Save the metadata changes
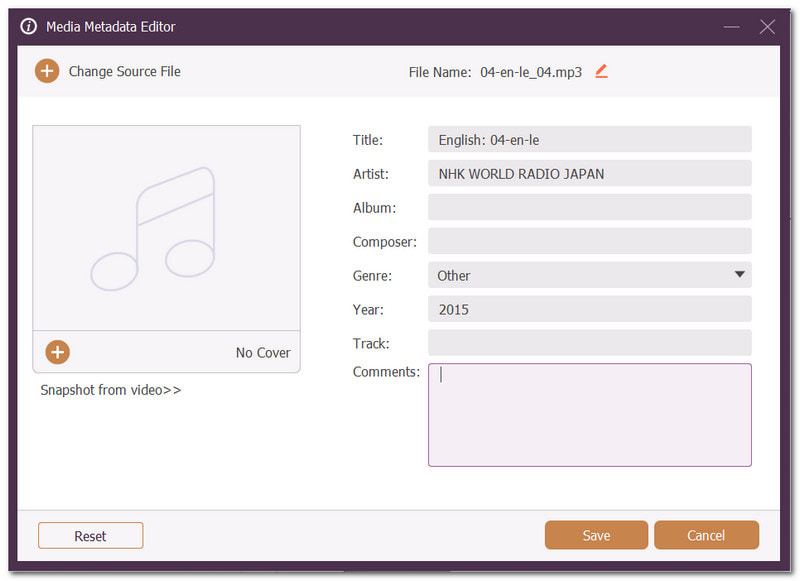 (596, 535)
